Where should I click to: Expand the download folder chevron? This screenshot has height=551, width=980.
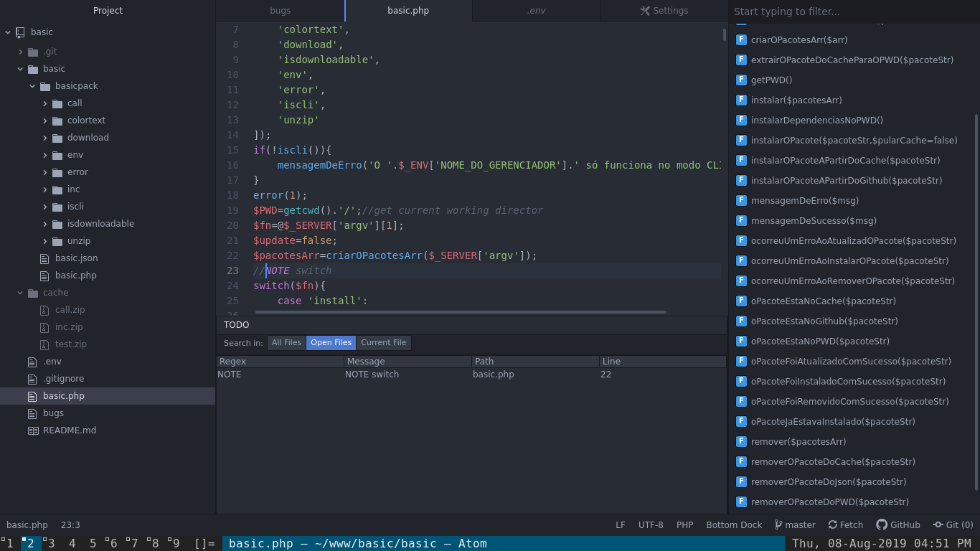click(45, 138)
